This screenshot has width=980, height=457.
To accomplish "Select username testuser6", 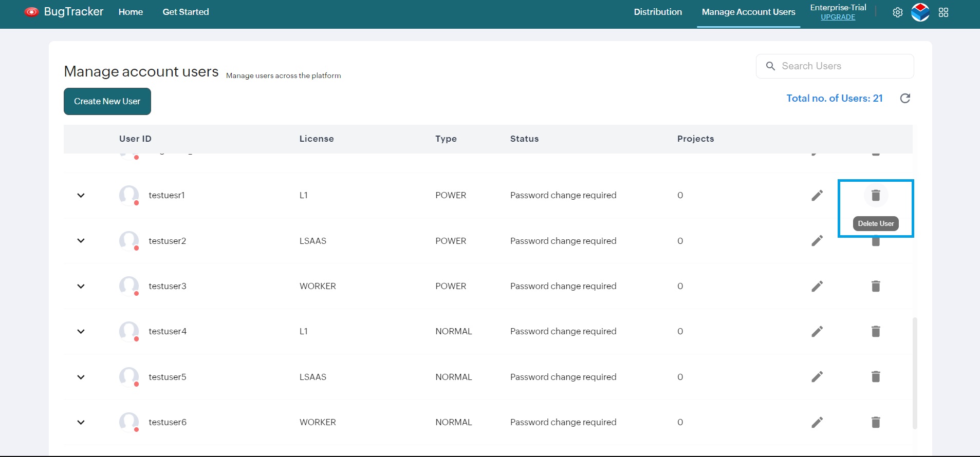I will 168,422.
